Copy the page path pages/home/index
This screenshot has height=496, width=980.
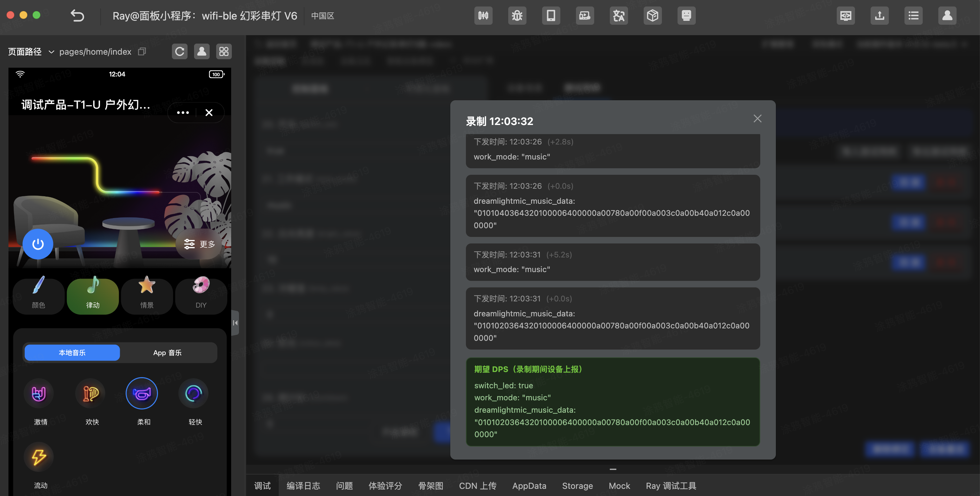point(142,51)
